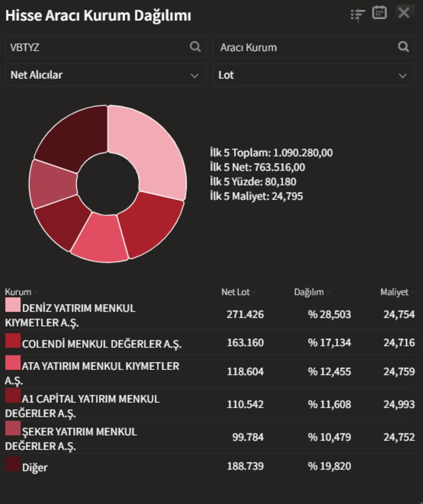This screenshot has width=423, height=504.
Task: Focus the Aracı Kurum search input
Action: pos(314,47)
